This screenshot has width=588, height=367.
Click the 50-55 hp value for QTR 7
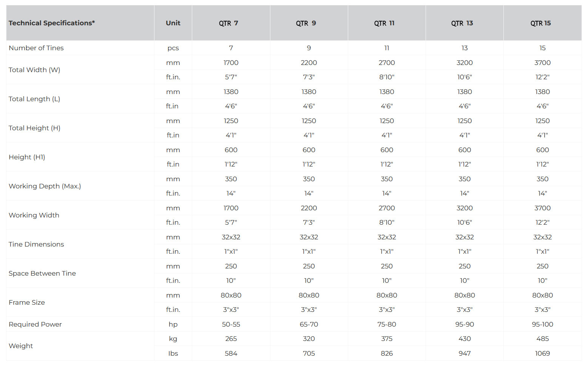(231, 324)
